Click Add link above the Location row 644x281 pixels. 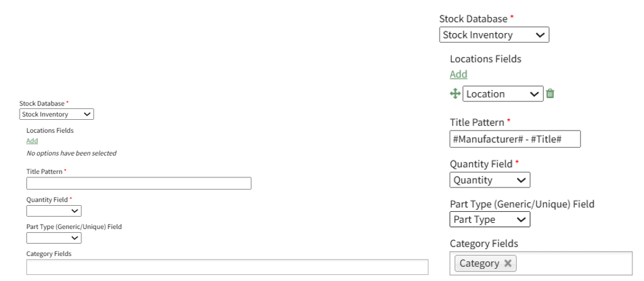(x=458, y=74)
